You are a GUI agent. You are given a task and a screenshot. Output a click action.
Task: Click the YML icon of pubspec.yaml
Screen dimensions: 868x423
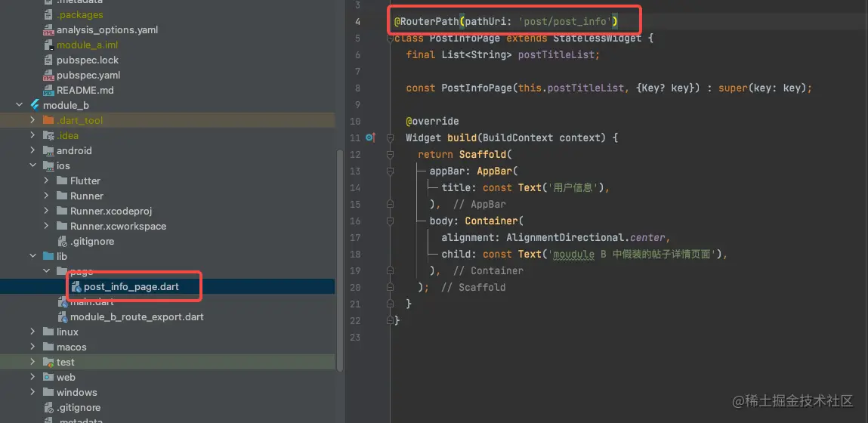48,76
